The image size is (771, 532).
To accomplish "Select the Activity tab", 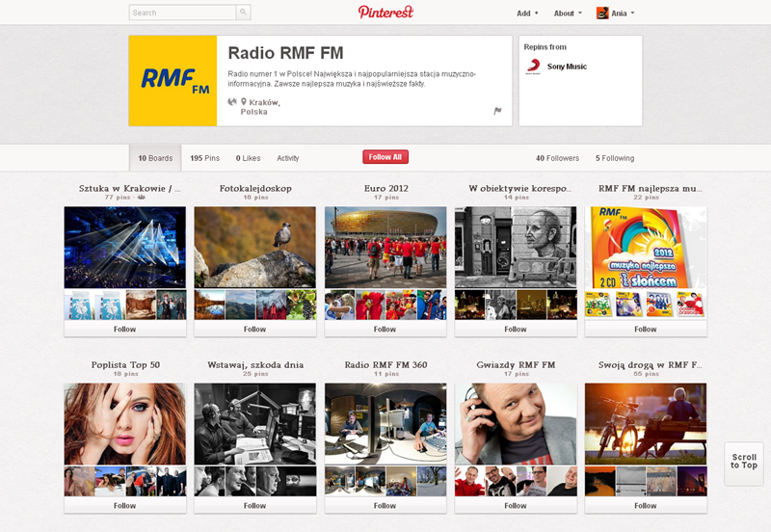I will tap(287, 158).
